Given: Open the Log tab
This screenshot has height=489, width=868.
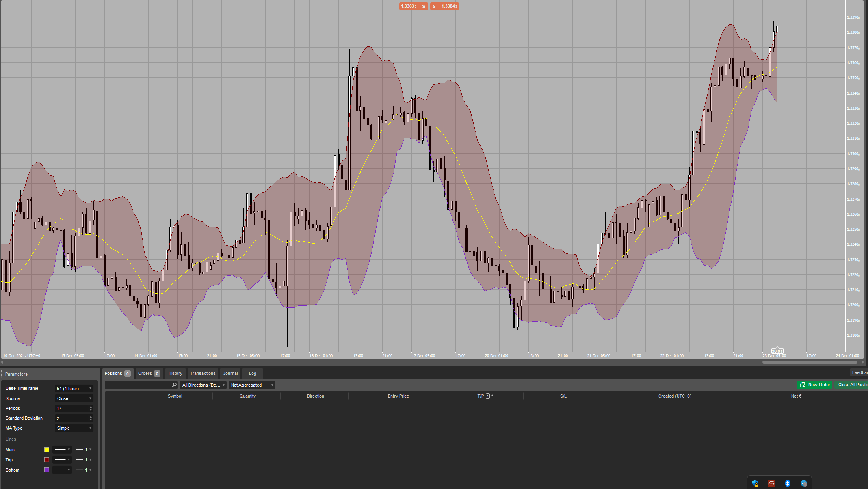Looking at the screenshot, I should (253, 373).
